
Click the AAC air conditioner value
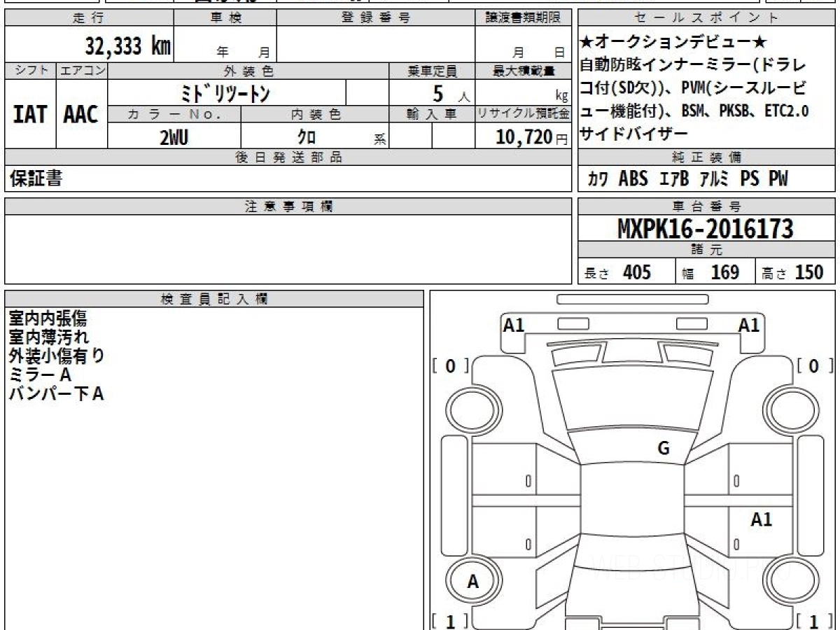click(82, 114)
